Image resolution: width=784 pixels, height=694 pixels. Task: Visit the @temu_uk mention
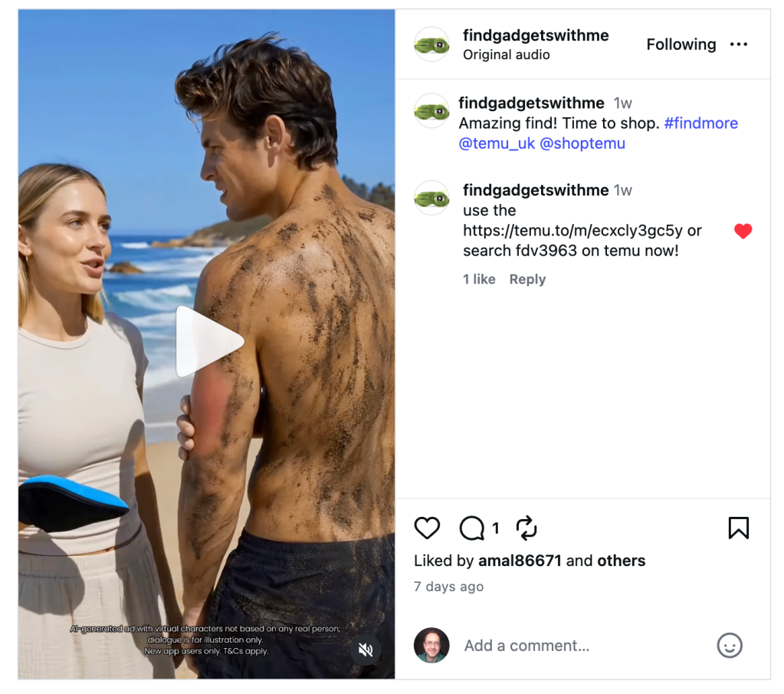point(497,143)
